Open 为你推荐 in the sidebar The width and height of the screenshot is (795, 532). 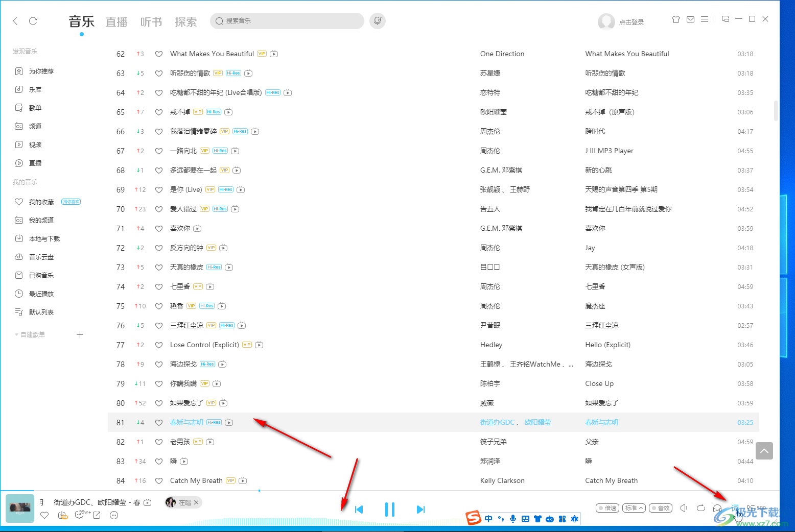pos(41,71)
